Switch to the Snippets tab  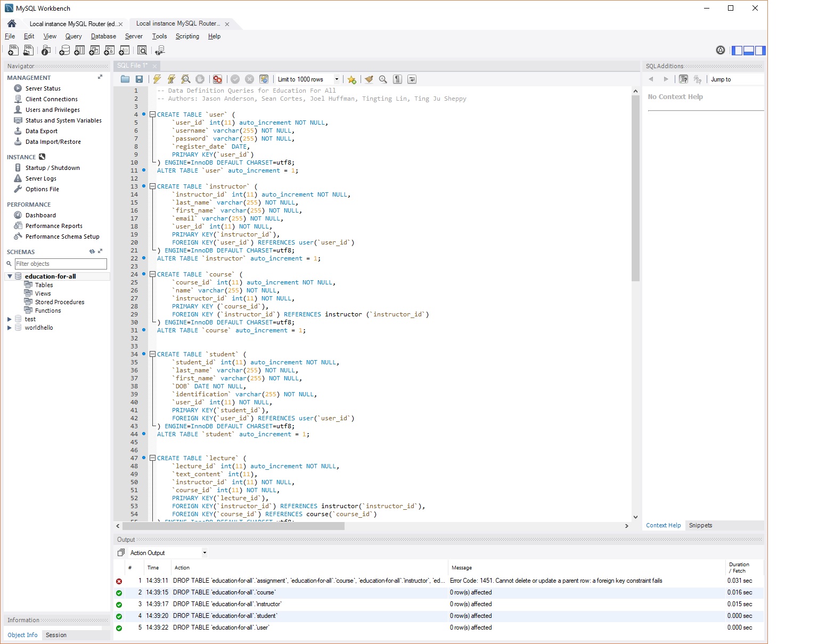700,525
